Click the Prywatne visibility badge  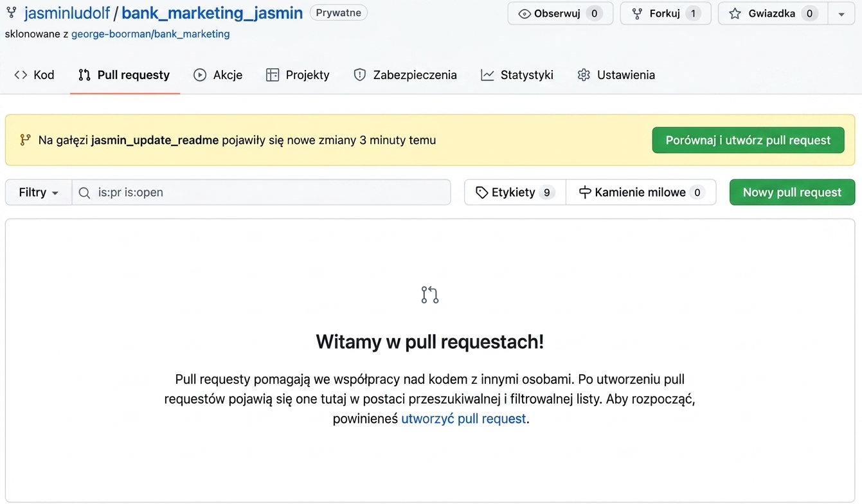pos(338,13)
